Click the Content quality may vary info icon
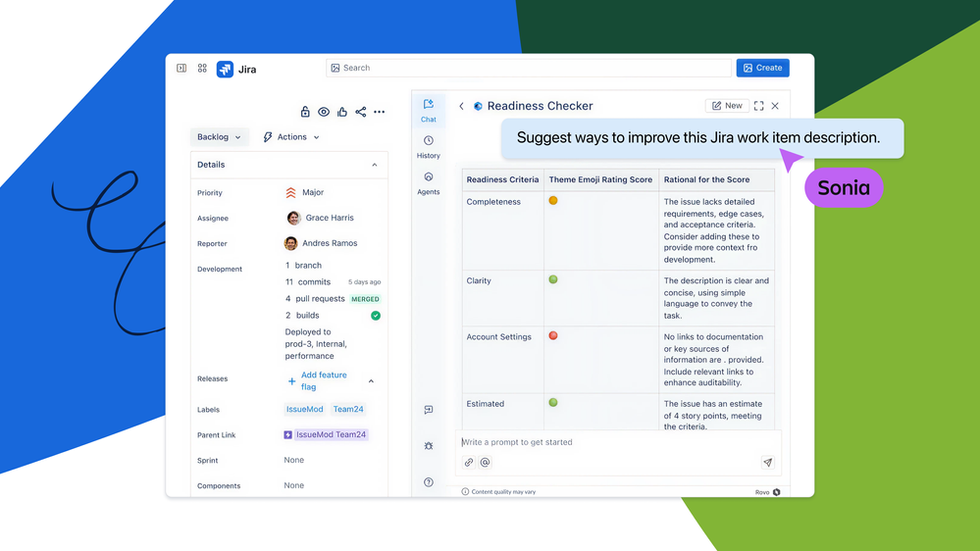The width and height of the screenshot is (980, 551). point(465,491)
